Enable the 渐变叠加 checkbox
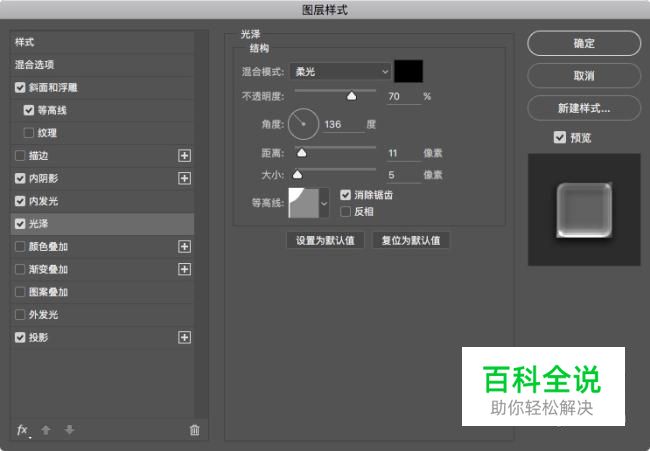 tap(20, 269)
